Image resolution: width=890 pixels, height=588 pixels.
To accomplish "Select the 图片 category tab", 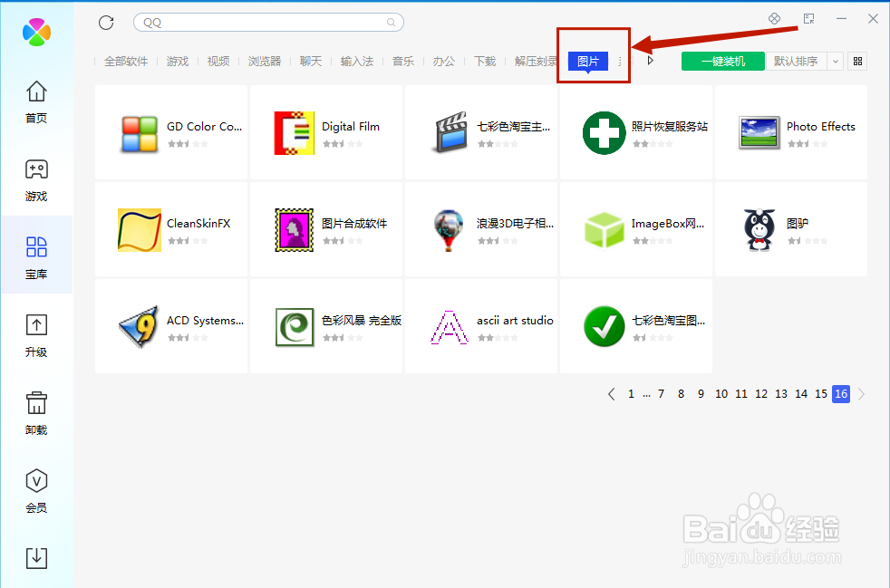I will [588, 62].
